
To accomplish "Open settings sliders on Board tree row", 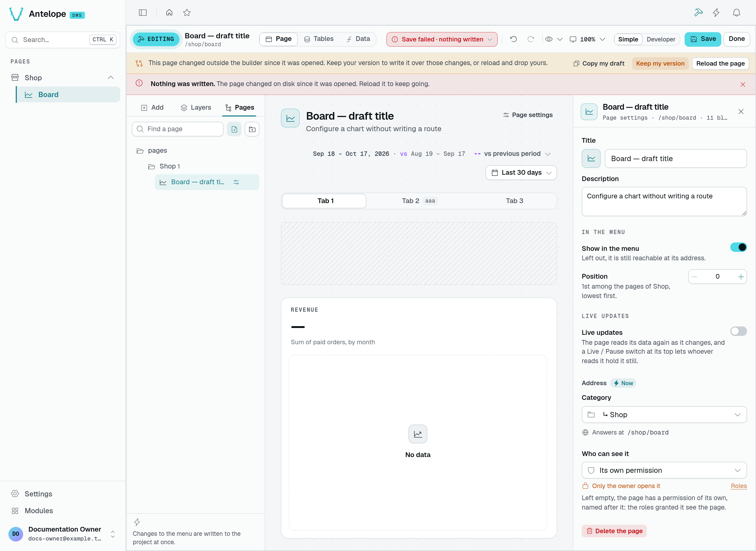I will pos(236,182).
